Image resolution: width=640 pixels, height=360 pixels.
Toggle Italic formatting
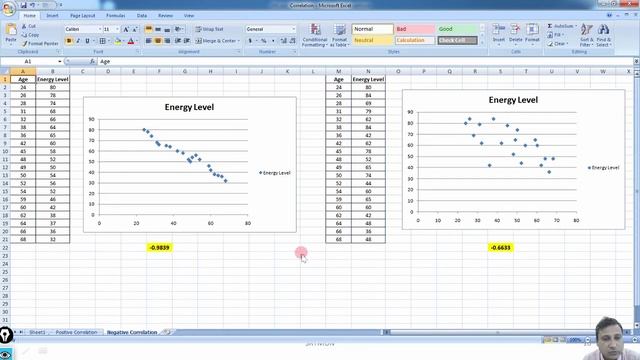[x=78, y=41]
